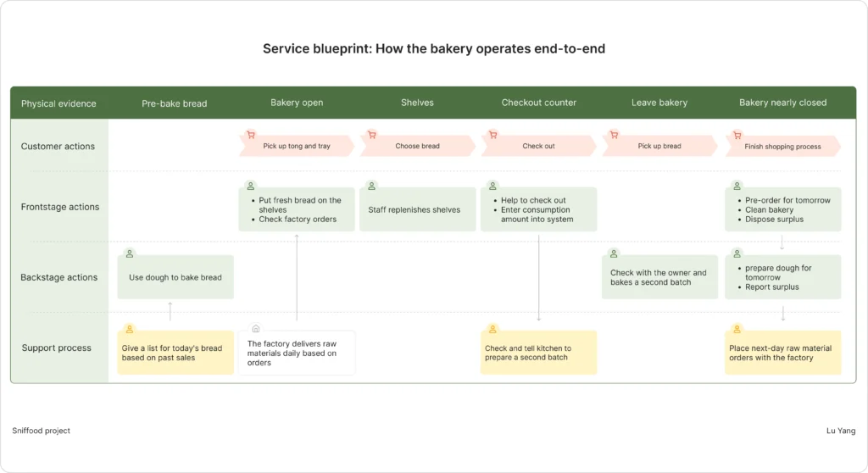Click the Backstage actions row label
The image size is (868, 473).
58,277
